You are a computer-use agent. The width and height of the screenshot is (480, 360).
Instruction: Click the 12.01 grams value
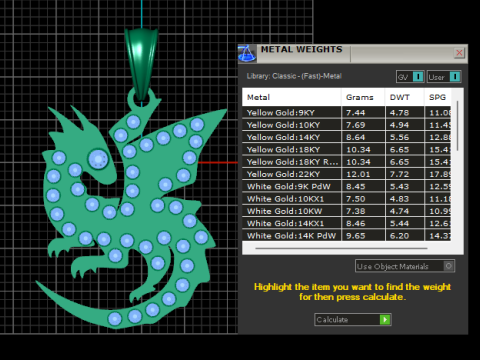pos(358,174)
